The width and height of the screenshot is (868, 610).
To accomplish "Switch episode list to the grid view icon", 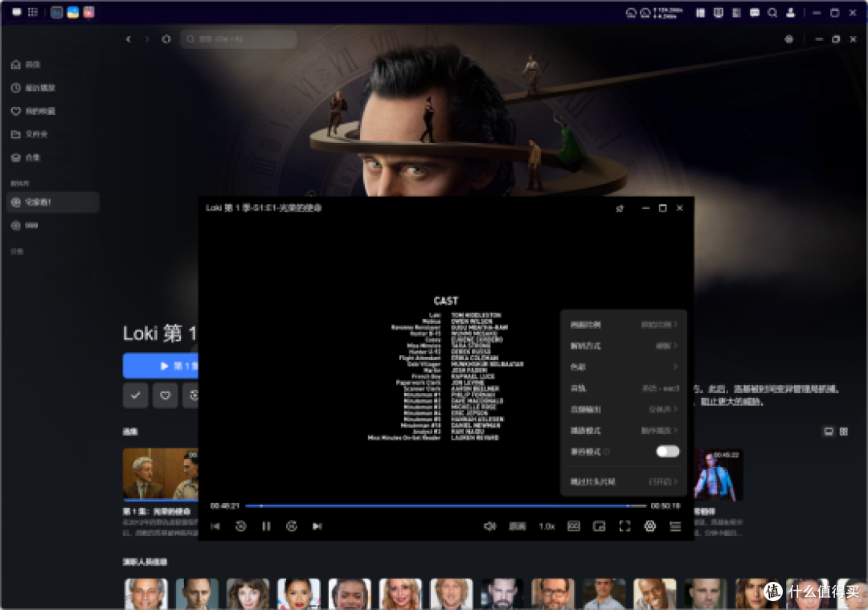I will tap(844, 432).
